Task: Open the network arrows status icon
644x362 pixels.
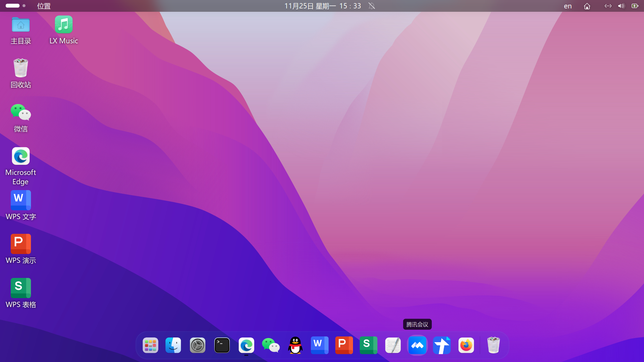Action: [x=608, y=6]
